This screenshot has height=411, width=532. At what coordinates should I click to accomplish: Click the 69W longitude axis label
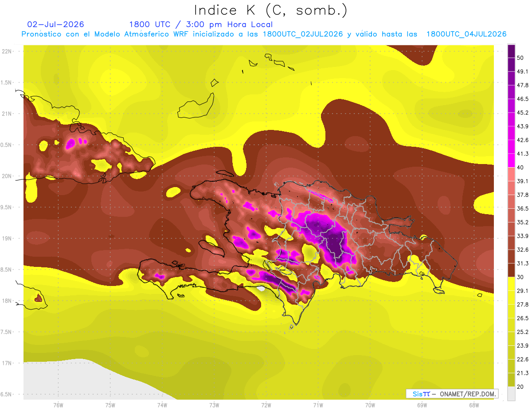pyautogui.click(x=422, y=405)
